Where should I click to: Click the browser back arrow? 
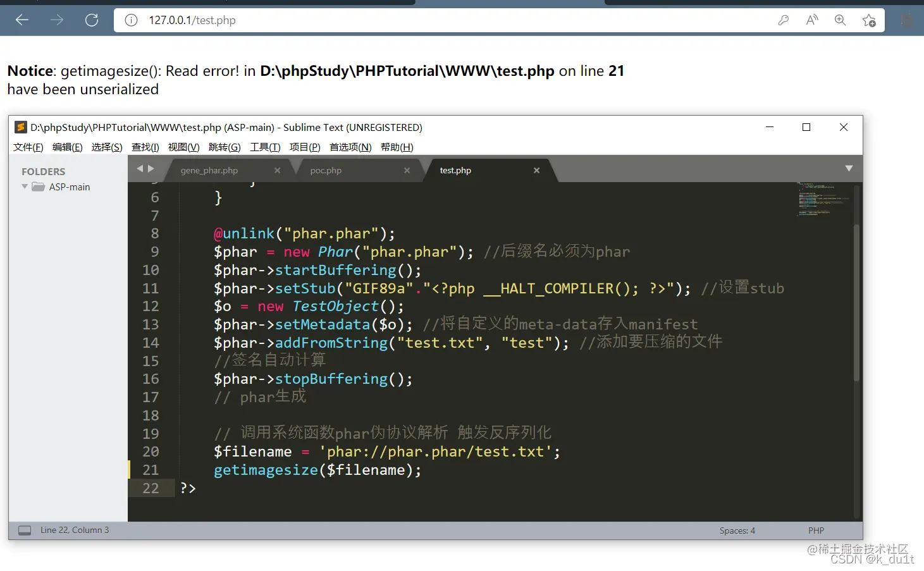pos(22,20)
